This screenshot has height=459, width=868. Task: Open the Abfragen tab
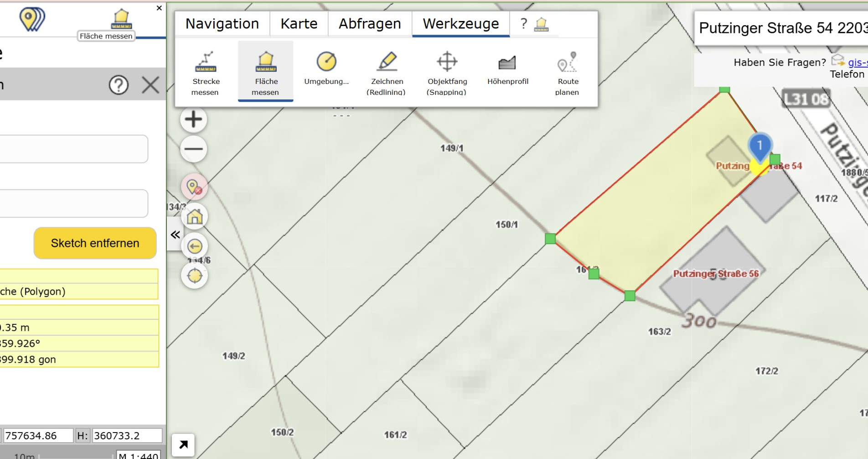[x=370, y=24]
